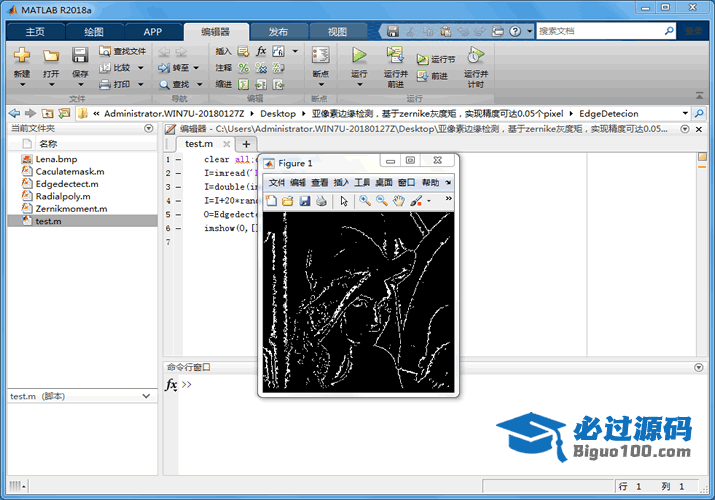
Task: Switch to the Plots (绘图) tab
Action: tap(94, 31)
